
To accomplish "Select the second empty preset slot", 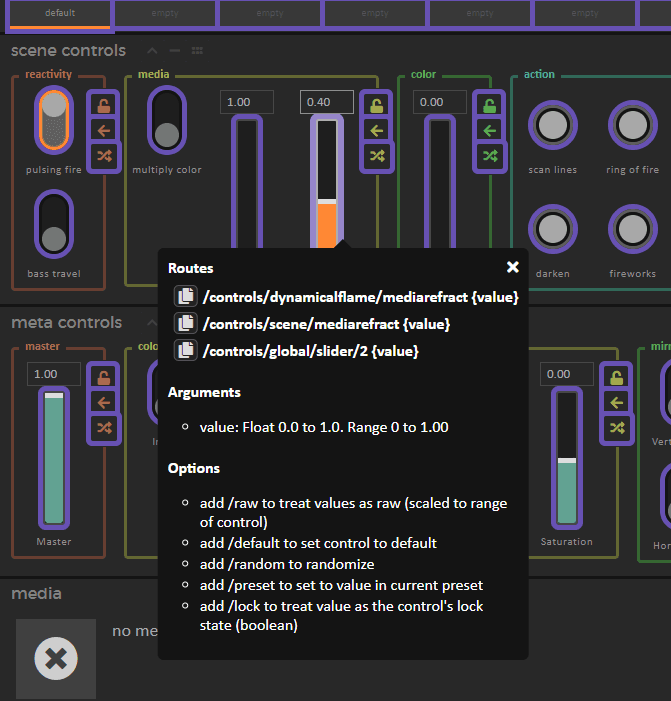I will click(x=270, y=14).
